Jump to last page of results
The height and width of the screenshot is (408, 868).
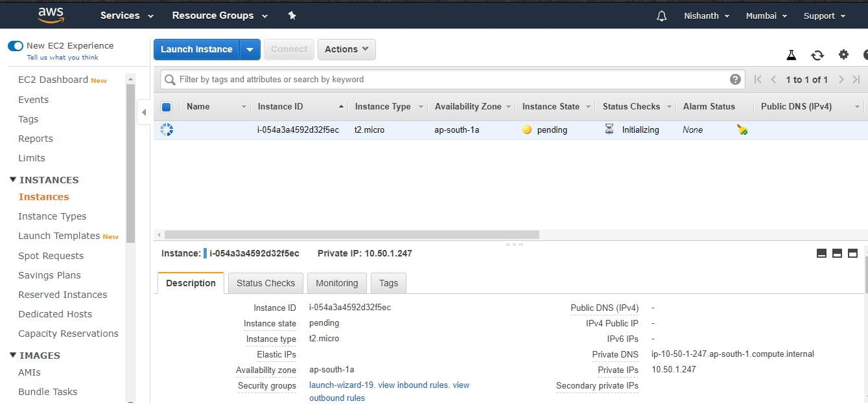(856, 80)
